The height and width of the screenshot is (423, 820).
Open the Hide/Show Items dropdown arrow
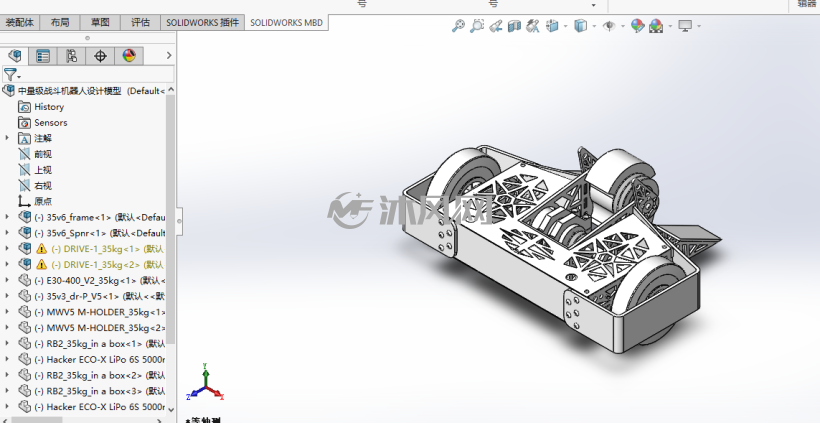[623, 26]
